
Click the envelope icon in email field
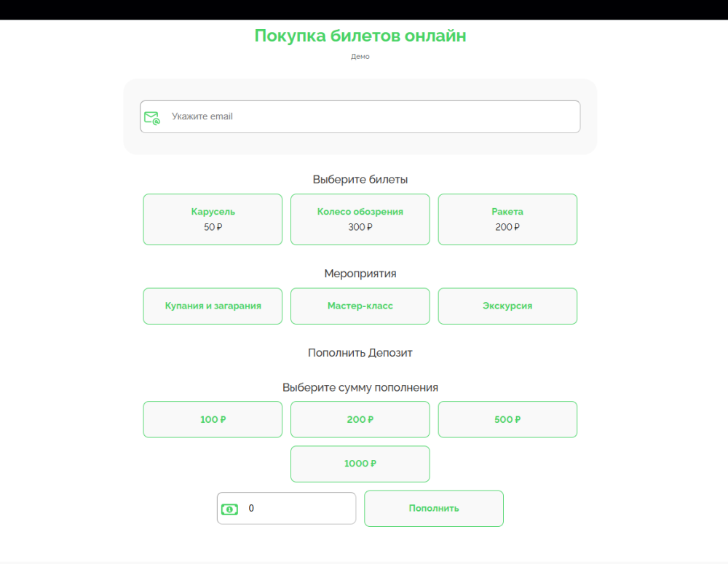coord(151,117)
